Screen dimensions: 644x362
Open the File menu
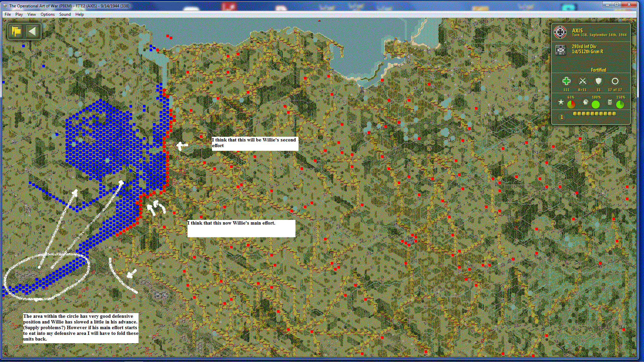click(8, 14)
